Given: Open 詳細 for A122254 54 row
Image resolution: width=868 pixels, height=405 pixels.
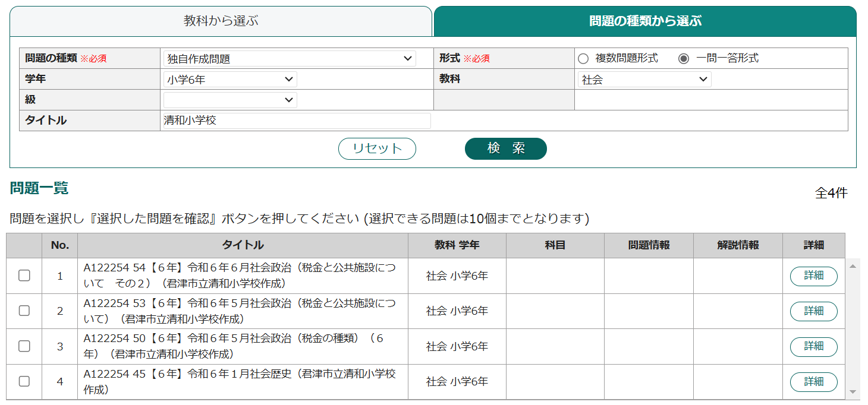Looking at the screenshot, I should [x=813, y=276].
